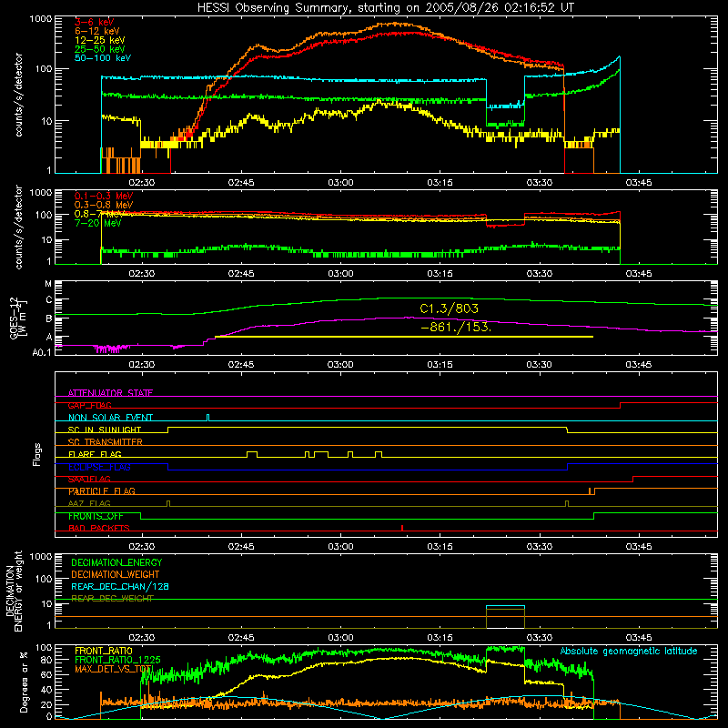The height and width of the screenshot is (728, 728).
Task: Select the SAA_FLAG label
Action: [89, 479]
